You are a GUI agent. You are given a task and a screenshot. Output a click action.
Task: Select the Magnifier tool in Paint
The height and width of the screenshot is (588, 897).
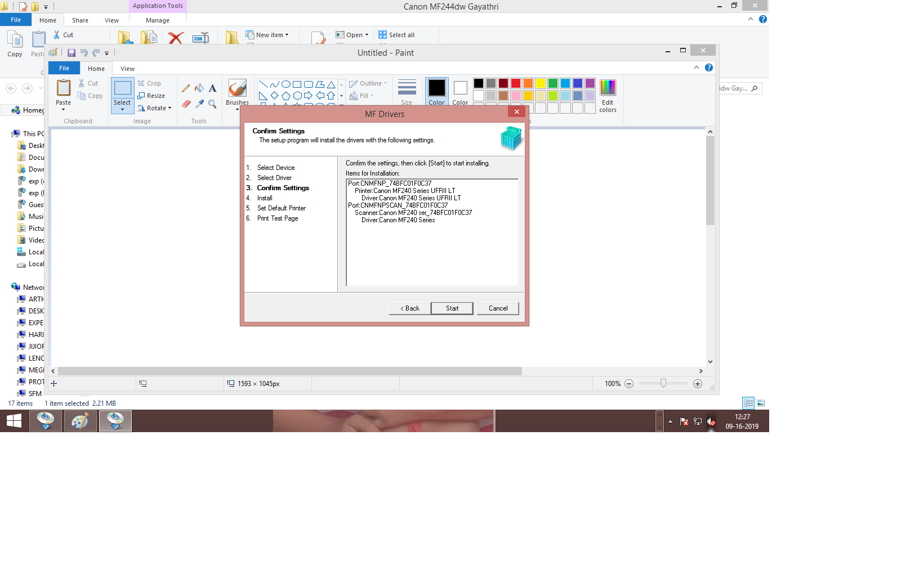212,104
